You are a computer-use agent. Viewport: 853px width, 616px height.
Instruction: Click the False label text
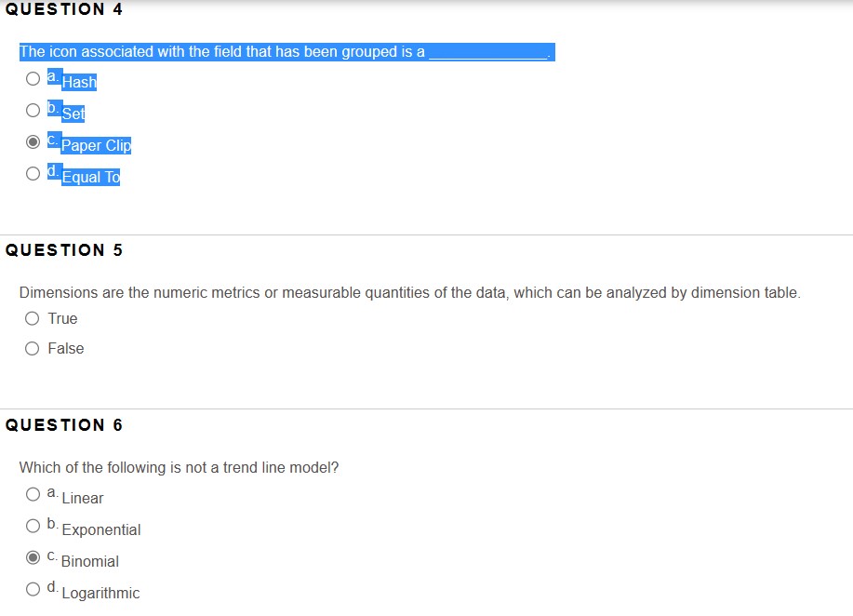coord(67,348)
